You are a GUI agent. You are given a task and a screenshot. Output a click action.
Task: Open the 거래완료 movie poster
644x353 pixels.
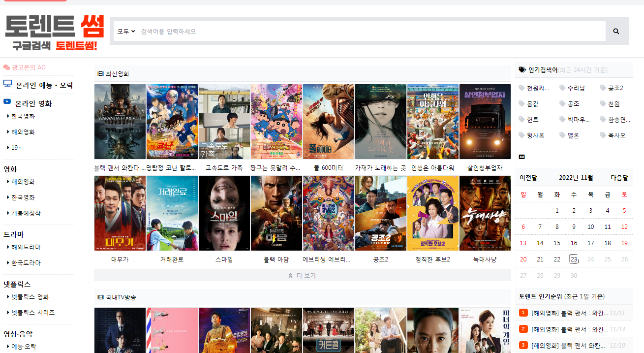(172, 213)
